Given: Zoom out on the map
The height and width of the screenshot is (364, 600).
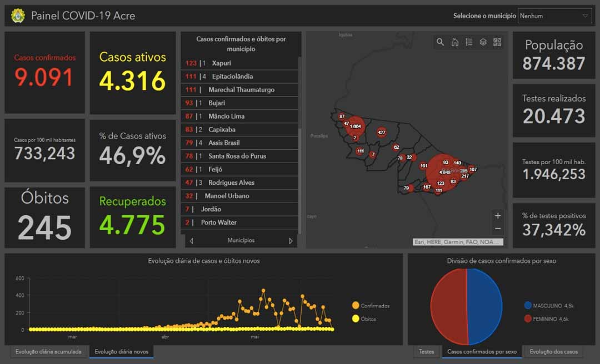Looking at the screenshot, I should pos(498,229).
